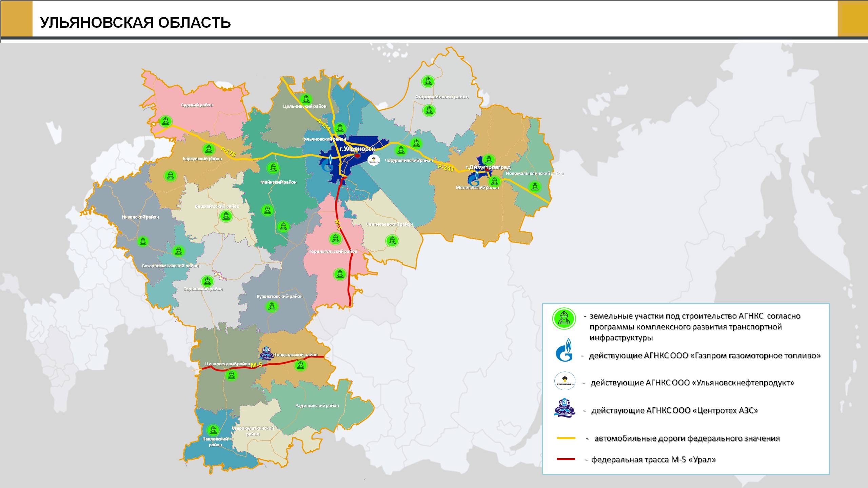
Task: Select green worker icon above Барышский район label
Action: (207, 281)
